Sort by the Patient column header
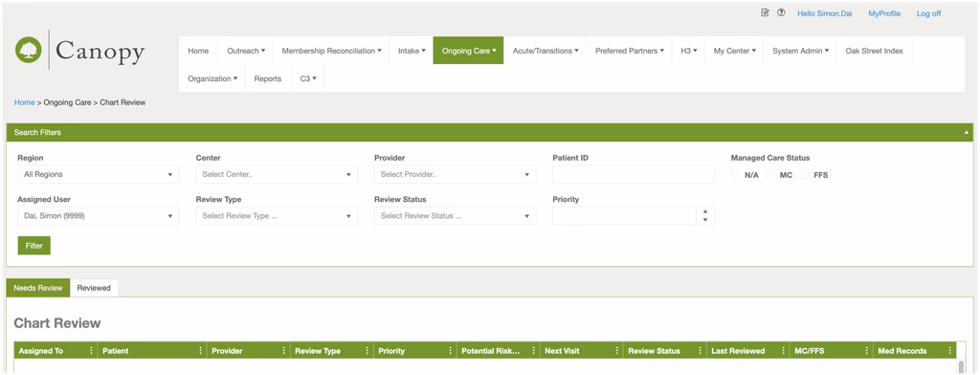The image size is (980, 375). (116, 351)
